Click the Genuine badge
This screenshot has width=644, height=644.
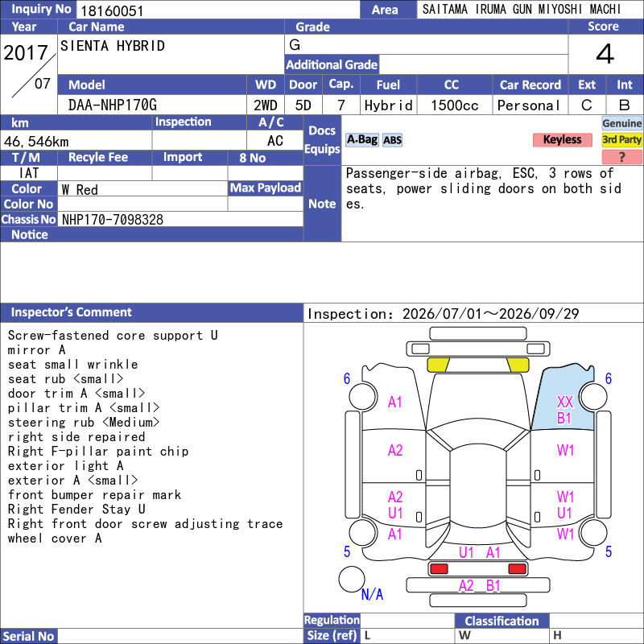621,123
